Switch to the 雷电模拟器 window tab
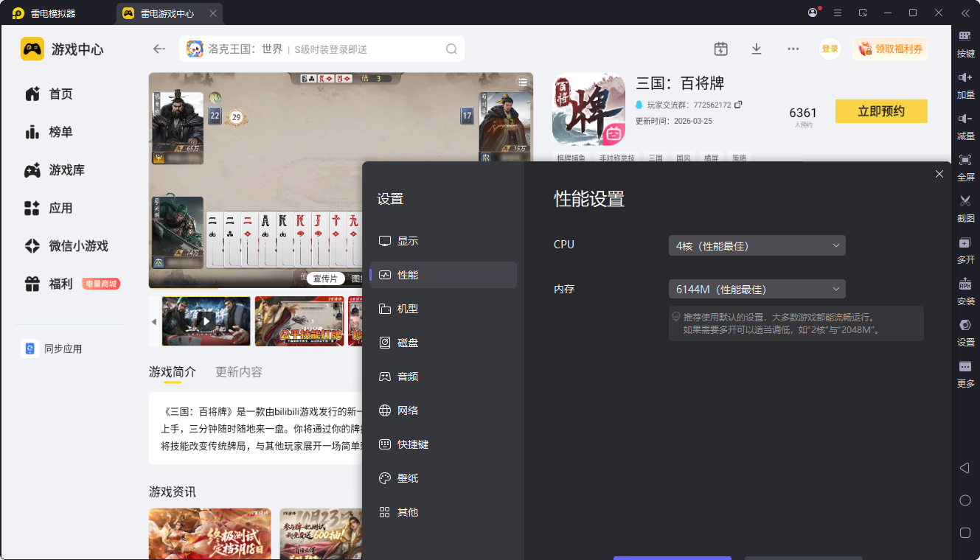 (x=53, y=13)
